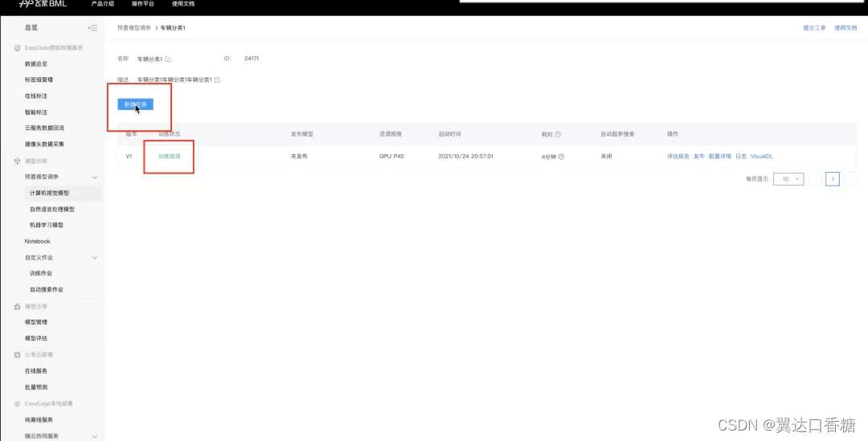This screenshot has width=868, height=441.
Task: Collapse the 自定义作业 submenu chevron
Action: point(95,258)
